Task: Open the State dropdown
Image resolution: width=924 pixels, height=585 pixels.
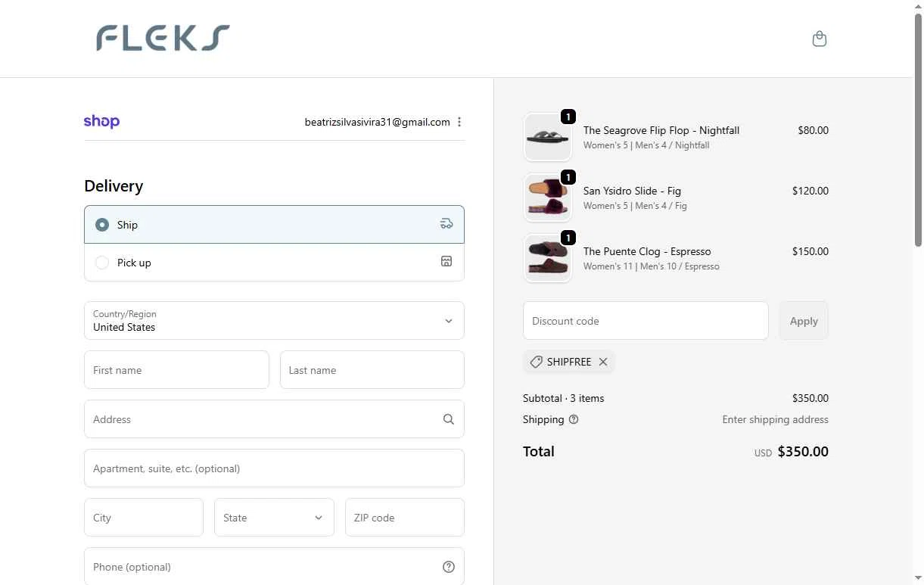Action: [x=274, y=518]
